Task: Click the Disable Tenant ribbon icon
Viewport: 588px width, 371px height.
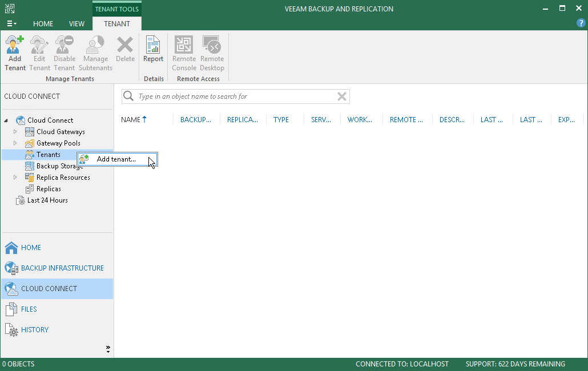Action: [x=64, y=53]
